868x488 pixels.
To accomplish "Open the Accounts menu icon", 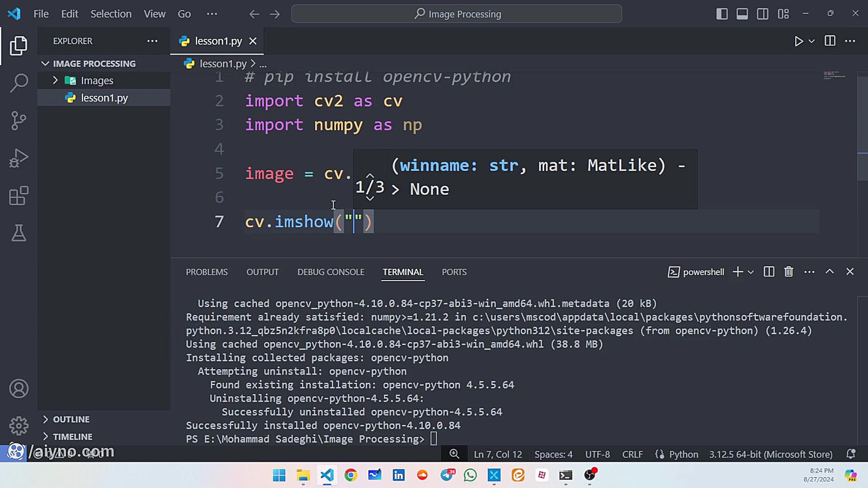I will [x=19, y=389].
